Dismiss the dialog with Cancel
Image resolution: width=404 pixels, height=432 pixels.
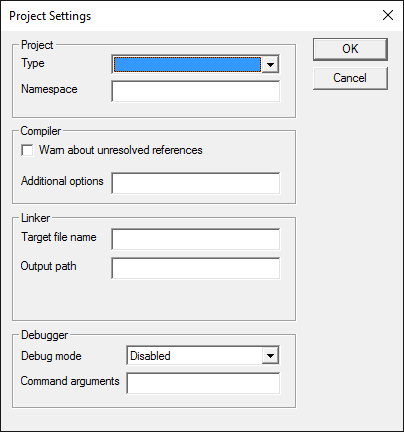[350, 78]
